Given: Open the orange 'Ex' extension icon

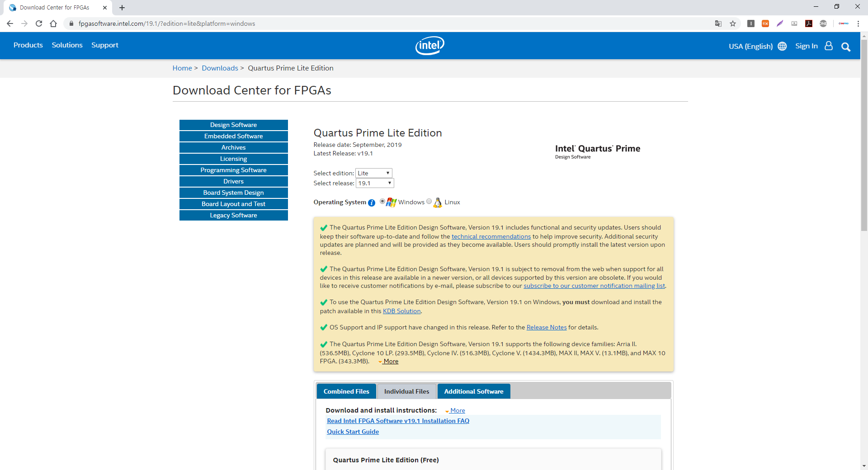Looking at the screenshot, I should tap(765, 23).
